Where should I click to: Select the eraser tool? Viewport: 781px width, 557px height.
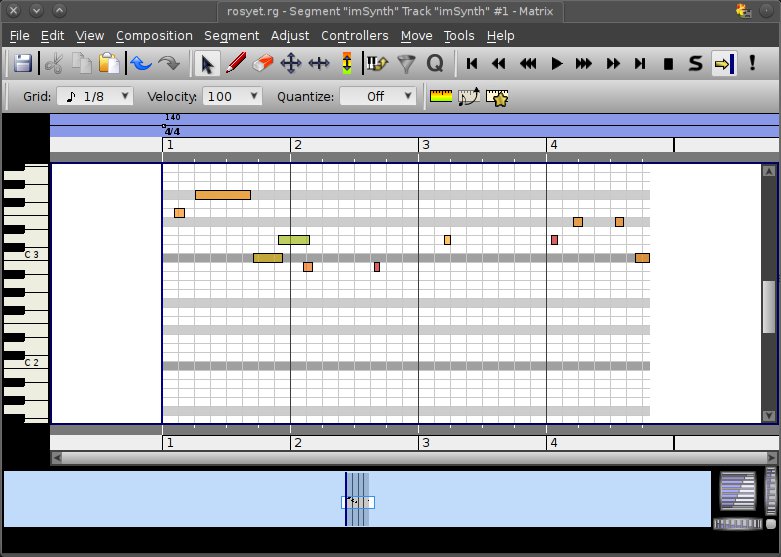(x=263, y=64)
